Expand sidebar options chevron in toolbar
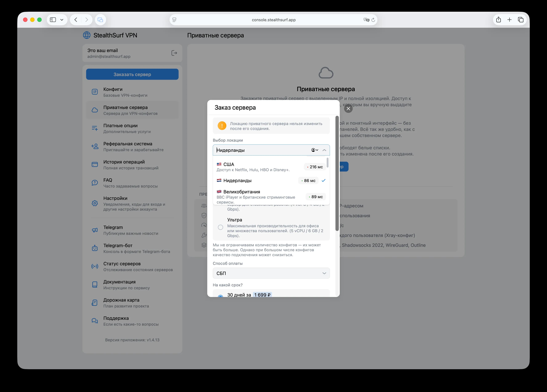This screenshot has width=547, height=392. (x=62, y=20)
